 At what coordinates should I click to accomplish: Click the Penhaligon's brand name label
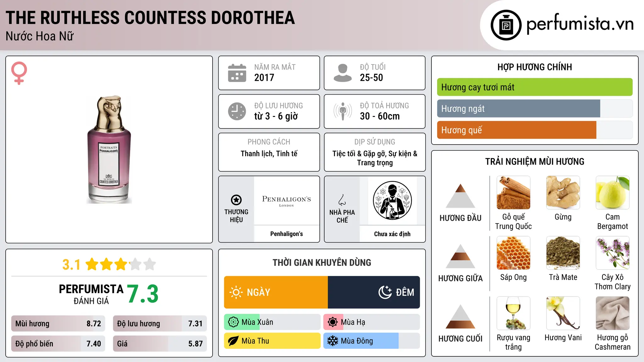coord(286,234)
